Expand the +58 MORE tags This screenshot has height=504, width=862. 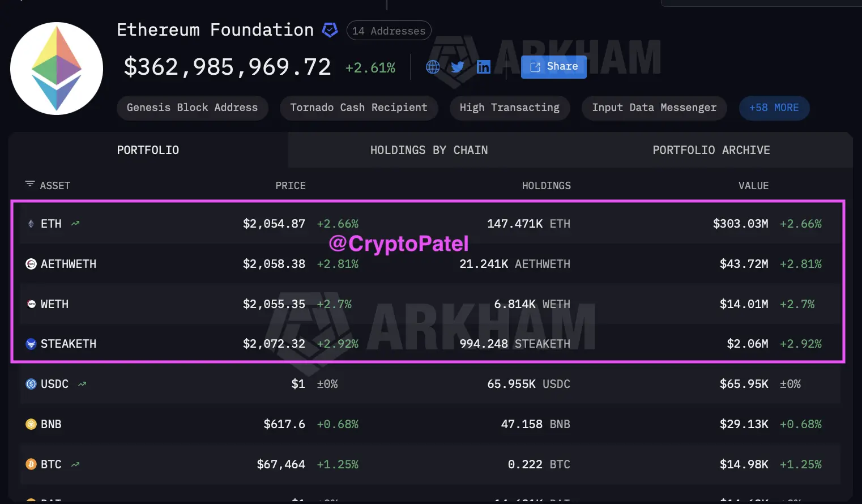tap(774, 108)
